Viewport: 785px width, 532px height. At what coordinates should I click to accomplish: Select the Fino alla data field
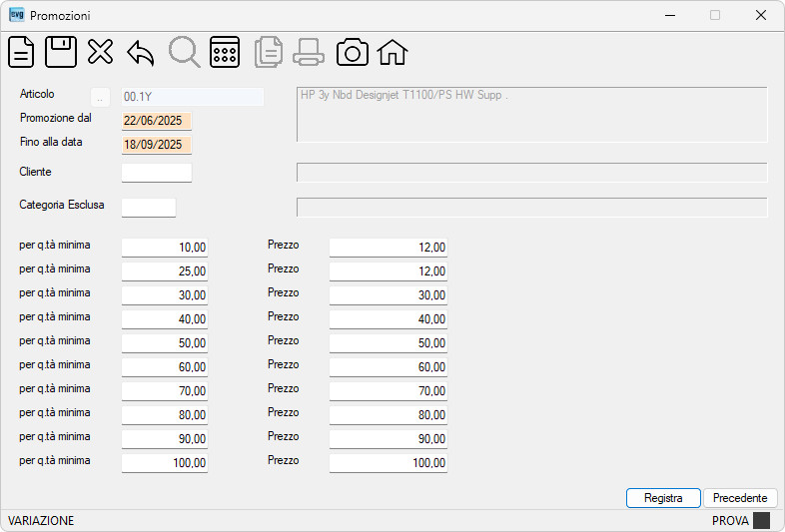coord(157,145)
